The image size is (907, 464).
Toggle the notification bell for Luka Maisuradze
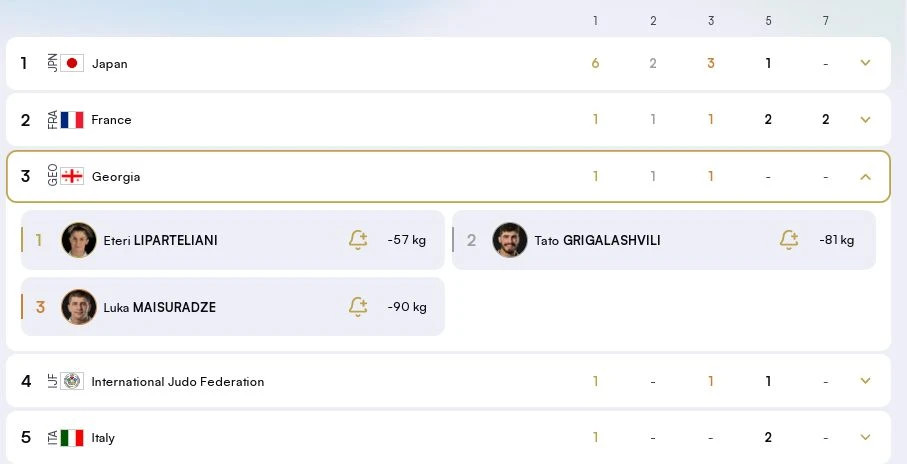coord(358,307)
